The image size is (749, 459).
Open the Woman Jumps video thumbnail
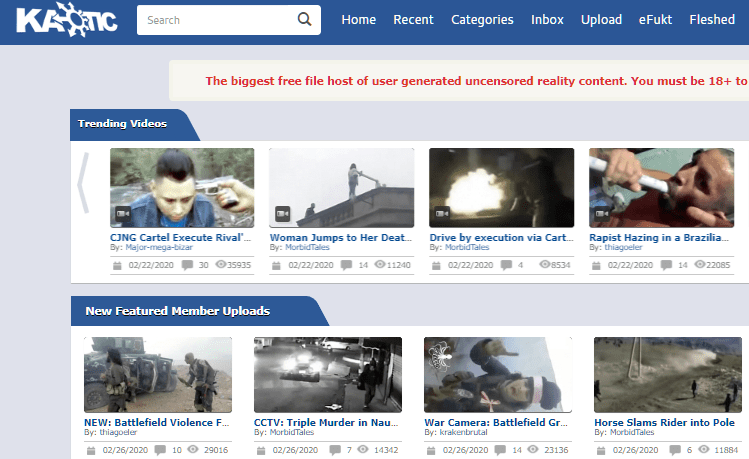click(342, 188)
